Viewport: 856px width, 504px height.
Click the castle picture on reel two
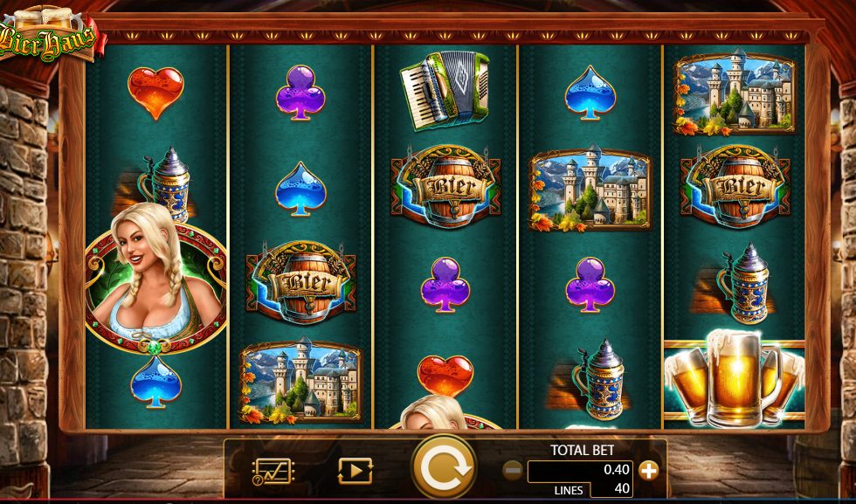300,381
